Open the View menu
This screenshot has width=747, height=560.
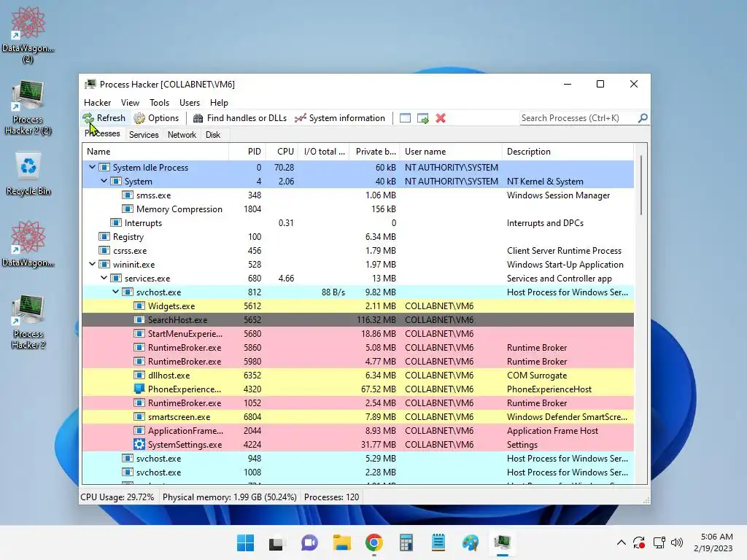[130, 102]
